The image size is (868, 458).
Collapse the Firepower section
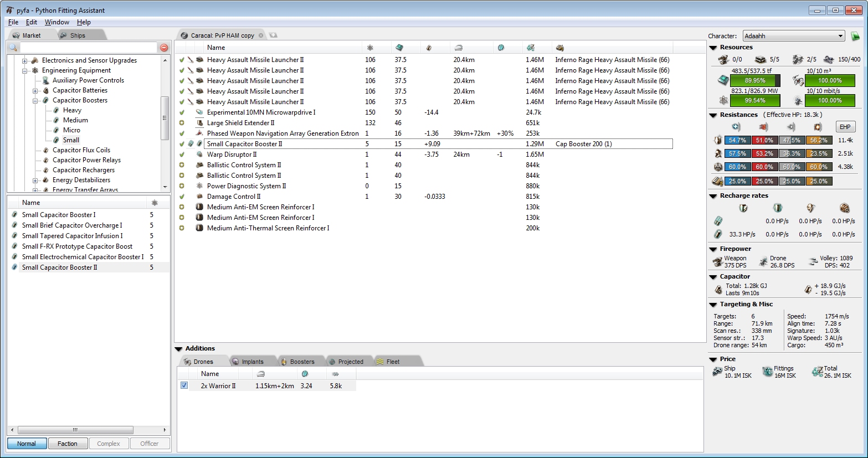click(713, 249)
